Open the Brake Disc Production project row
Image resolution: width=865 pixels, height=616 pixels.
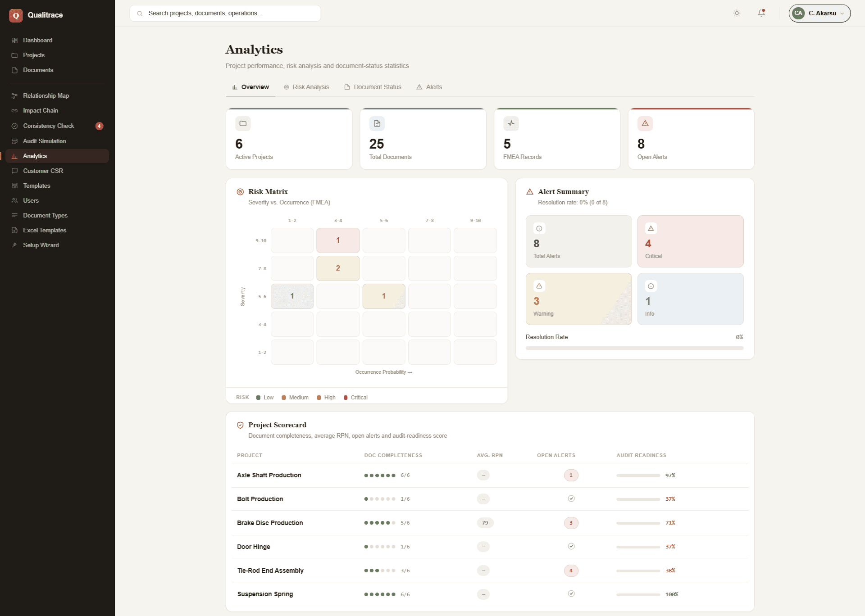point(490,523)
